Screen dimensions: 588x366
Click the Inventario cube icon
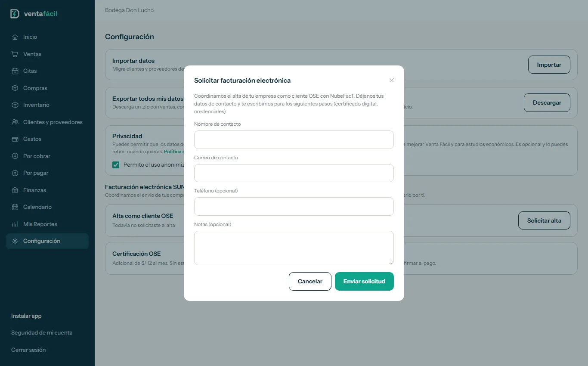15,105
